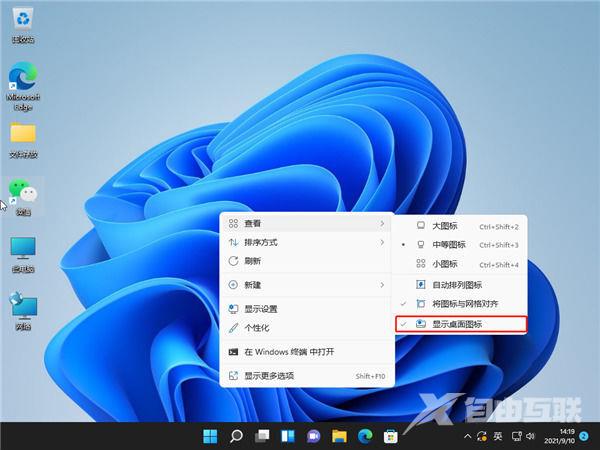Click 查看 (View) in context menu
This screenshot has width=600, height=450.
[x=307, y=223]
